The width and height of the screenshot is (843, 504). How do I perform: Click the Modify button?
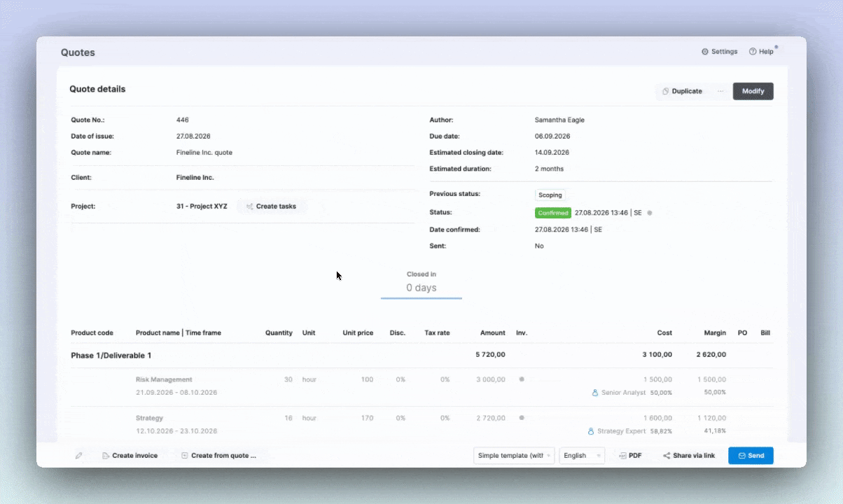click(x=753, y=91)
